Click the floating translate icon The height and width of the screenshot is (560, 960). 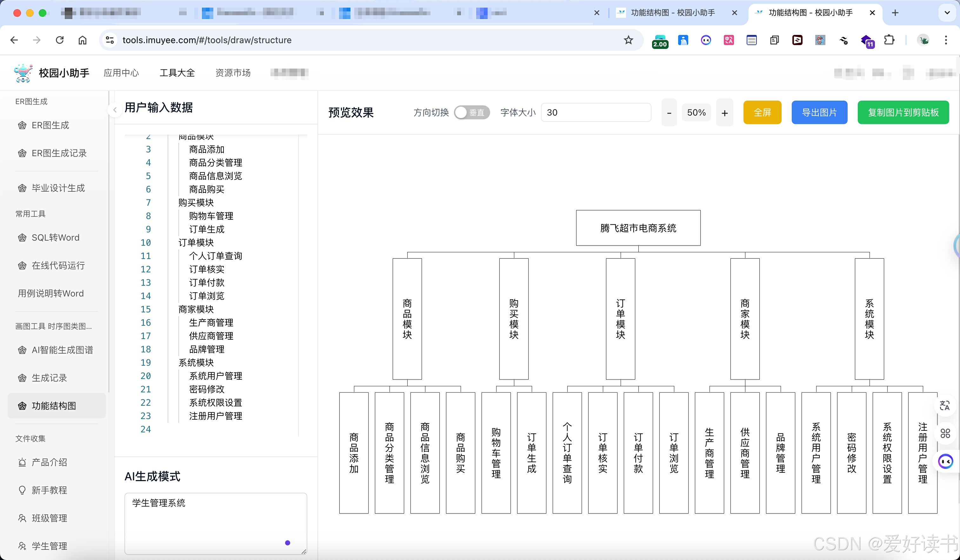pyautogui.click(x=945, y=405)
